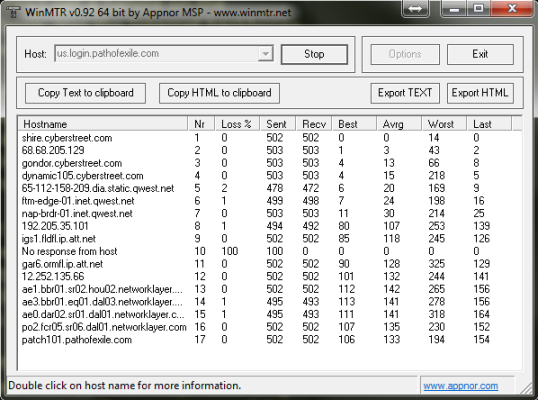Screen dimensions: 538x400
Task: Click the Hostname column header
Action: (103, 124)
